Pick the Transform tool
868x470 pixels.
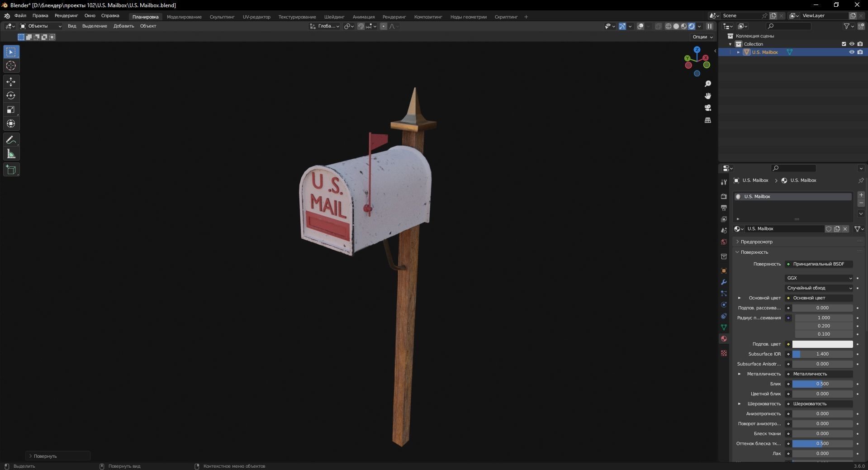11,124
